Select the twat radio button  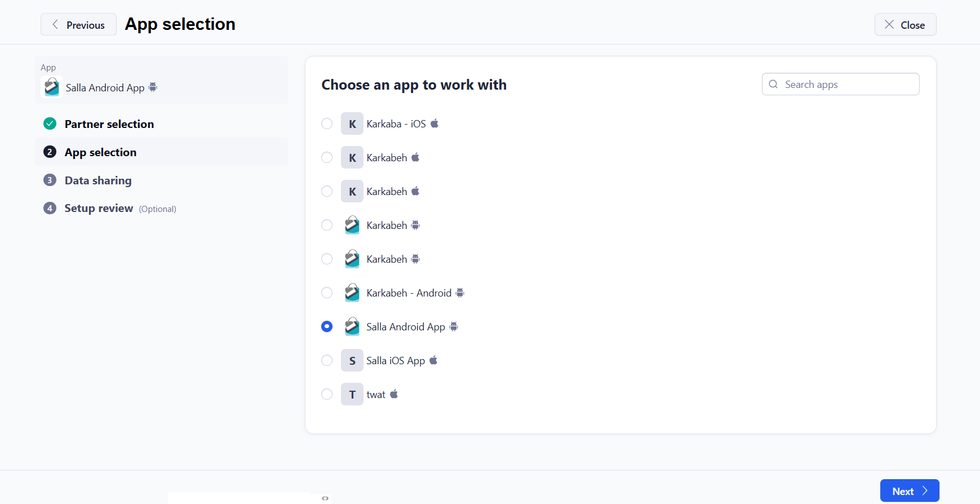[327, 394]
